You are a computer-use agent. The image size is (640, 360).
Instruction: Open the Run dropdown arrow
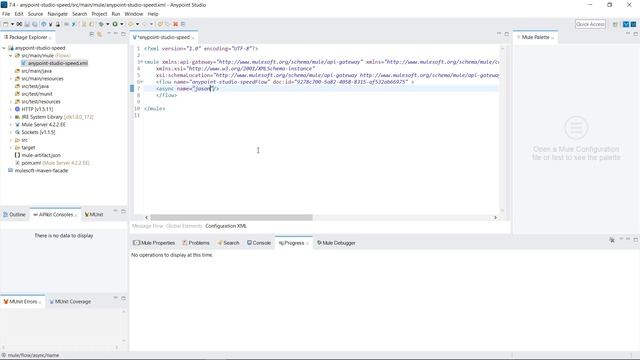pos(122,24)
